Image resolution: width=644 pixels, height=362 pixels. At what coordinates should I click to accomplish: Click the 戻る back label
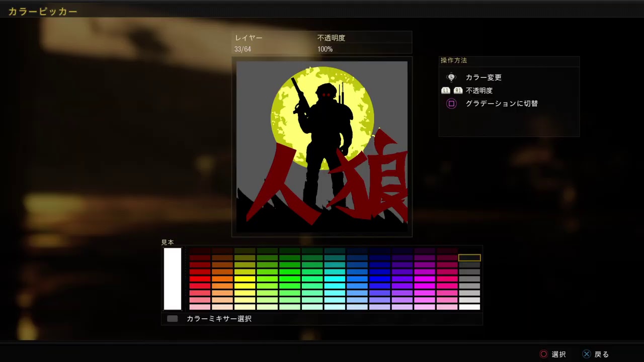coord(601,354)
